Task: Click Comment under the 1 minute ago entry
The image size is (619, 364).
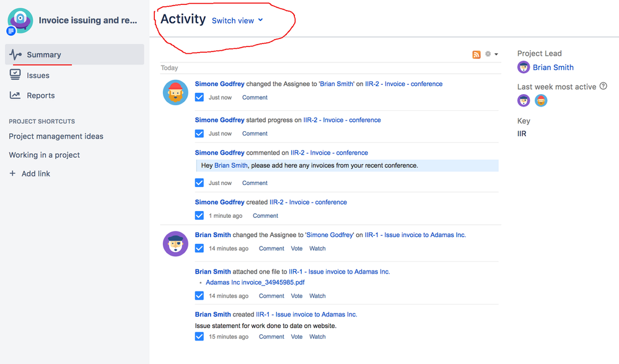Action: (x=265, y=215)
